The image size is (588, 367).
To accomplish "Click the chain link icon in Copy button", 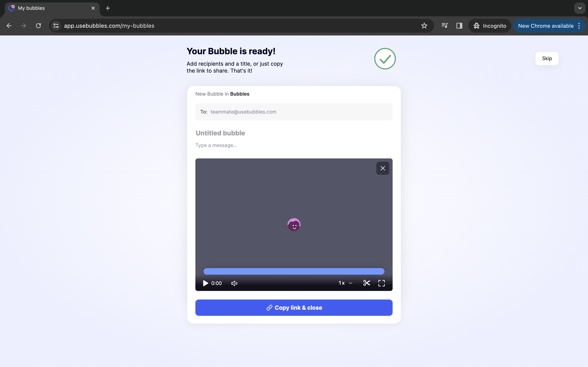I will click(x=269, y=308).
